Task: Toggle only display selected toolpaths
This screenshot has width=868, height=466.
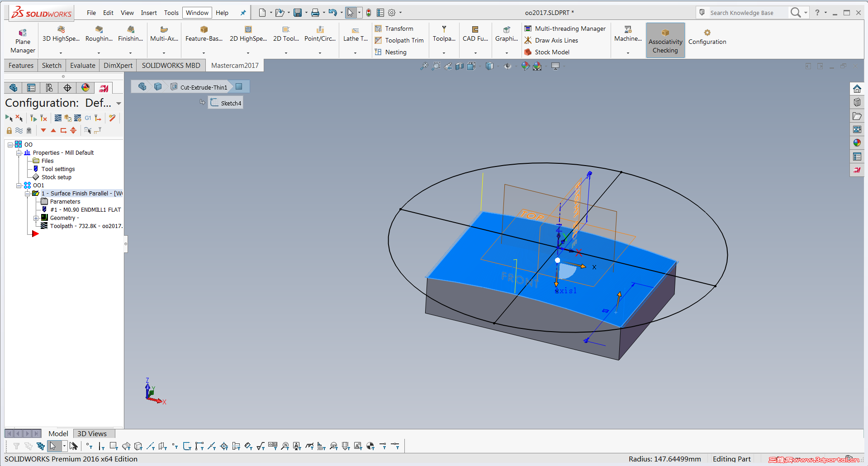Action: 88,130
